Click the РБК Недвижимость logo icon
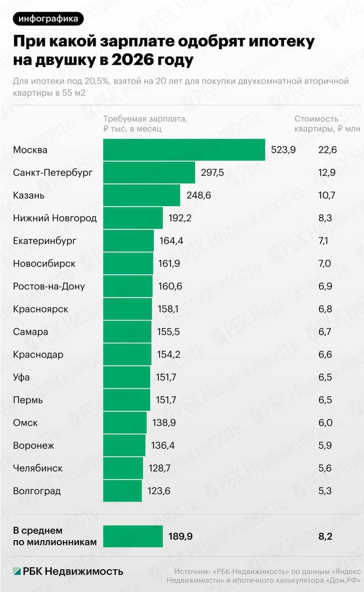Image resolution: width=364 pixels, height=592 pixels. pos(17,571)
